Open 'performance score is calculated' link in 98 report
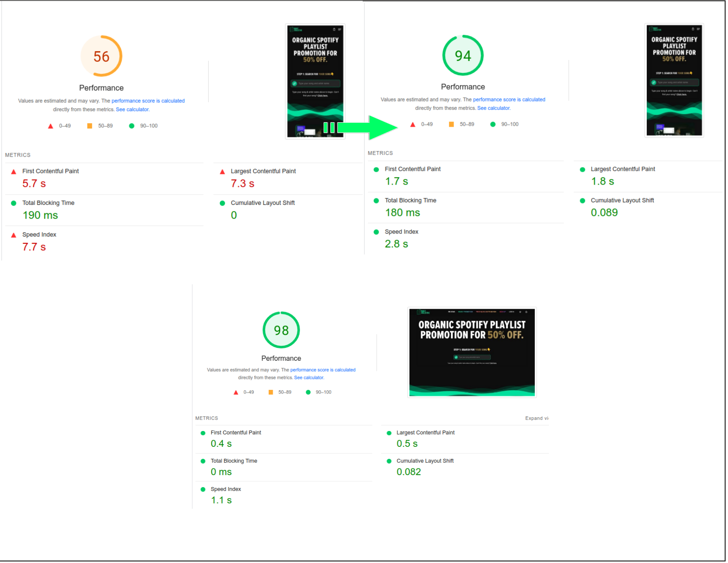This screenshot has height=563, width=728. [323, 370]
